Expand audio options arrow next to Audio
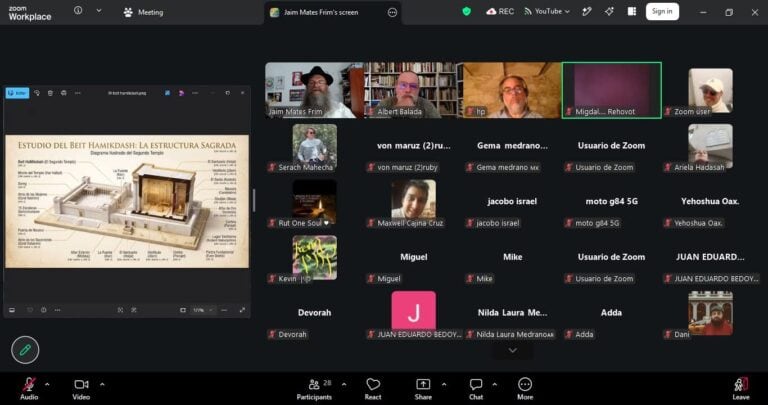Image resolution: width=768 pixels, height=405 pixels. 47,384
